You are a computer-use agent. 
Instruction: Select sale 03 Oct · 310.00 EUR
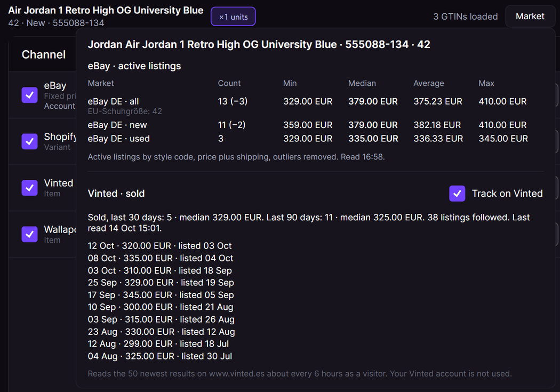click(x=159, y=270)
